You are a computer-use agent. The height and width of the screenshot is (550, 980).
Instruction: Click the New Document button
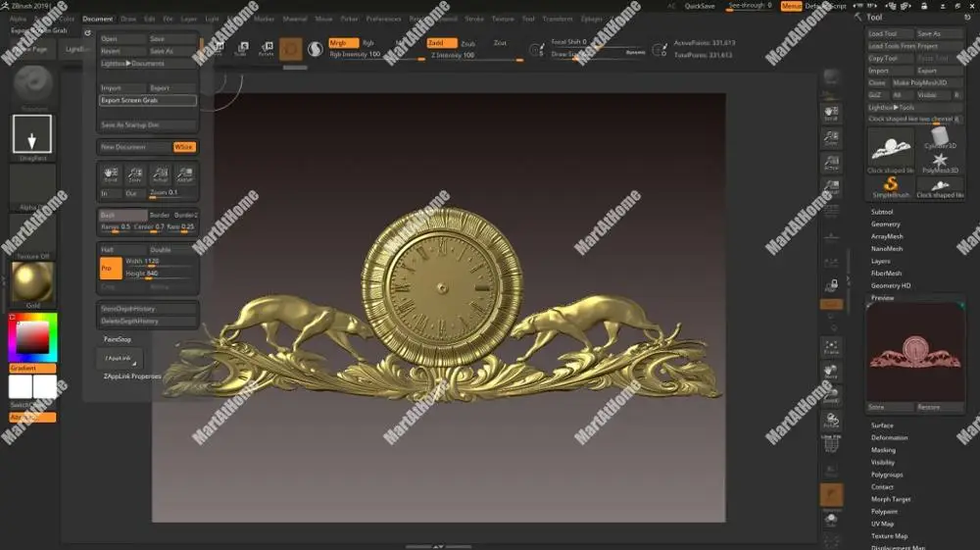pyautogui.click(x=134, y=147)
